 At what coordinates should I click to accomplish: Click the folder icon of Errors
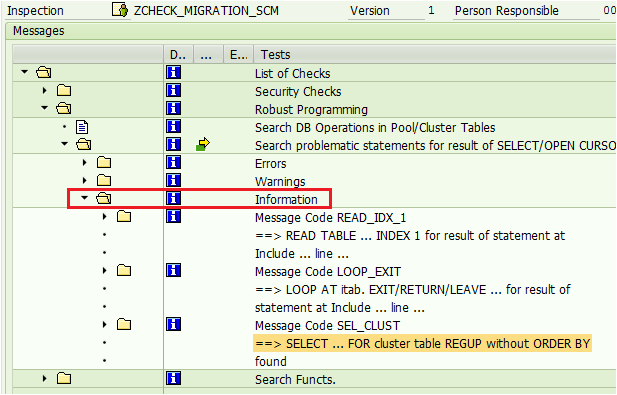pos(104,162)
